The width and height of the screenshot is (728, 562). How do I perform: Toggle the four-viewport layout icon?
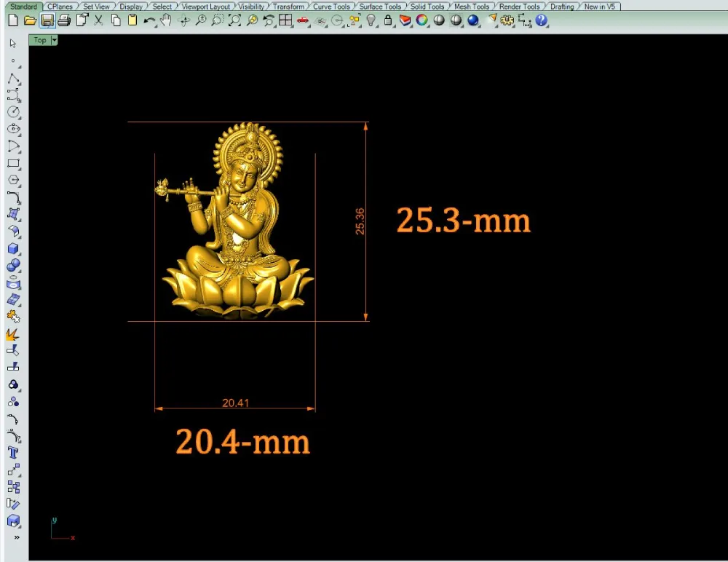[285, 20]
